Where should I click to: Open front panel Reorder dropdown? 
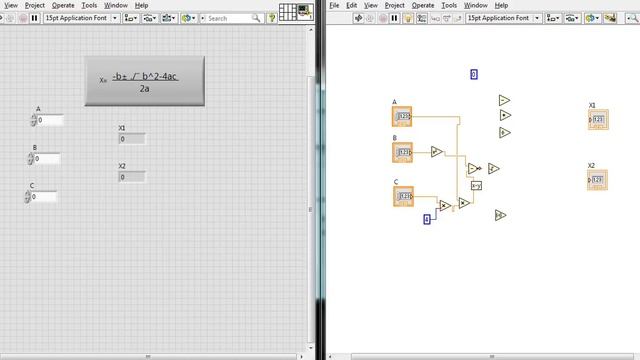coord(188,18)
